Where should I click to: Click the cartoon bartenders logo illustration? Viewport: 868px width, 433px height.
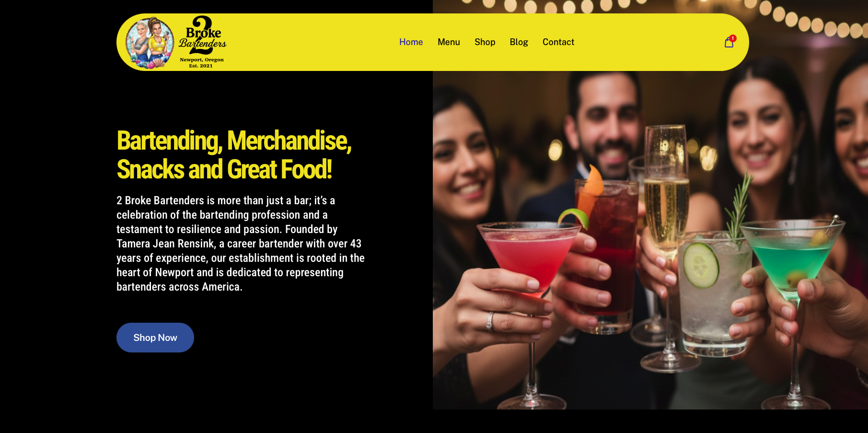click(x=150, y=43)
